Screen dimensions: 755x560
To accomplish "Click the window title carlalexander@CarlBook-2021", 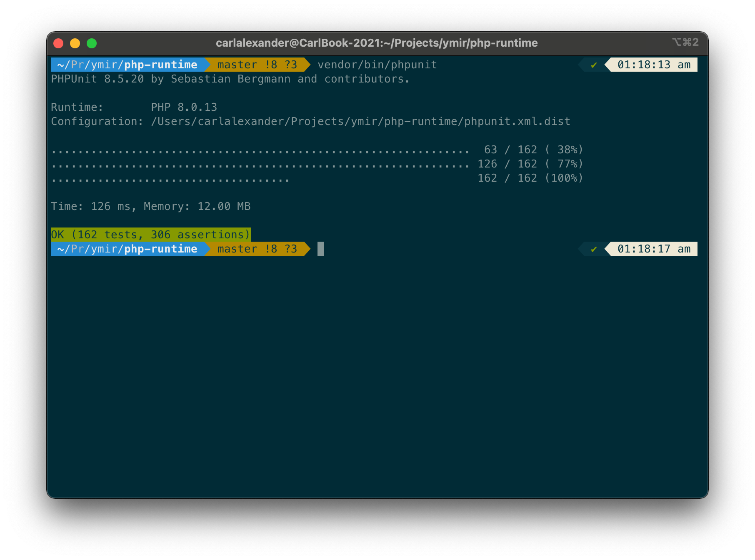I will (377, 43).
